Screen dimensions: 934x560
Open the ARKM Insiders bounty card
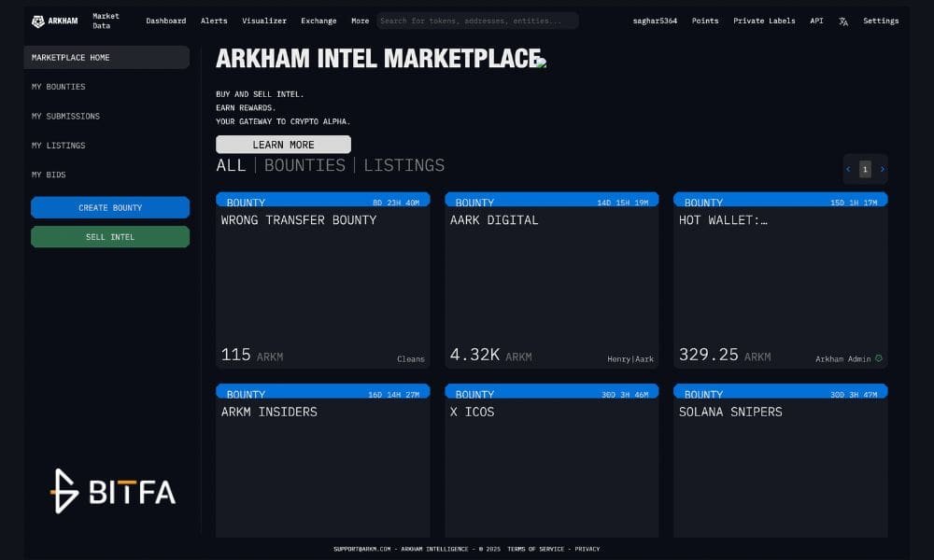coord(323,461)
